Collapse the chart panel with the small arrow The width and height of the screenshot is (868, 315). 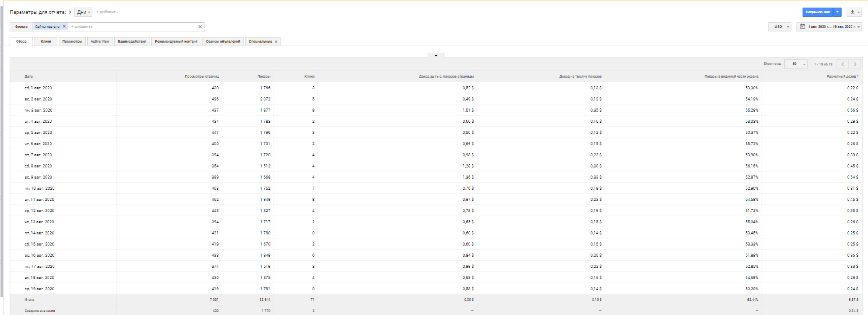tap(436, 55)
